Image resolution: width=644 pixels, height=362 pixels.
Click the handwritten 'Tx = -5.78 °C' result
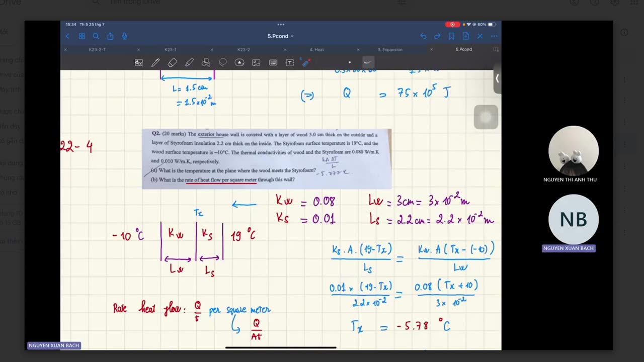[401, 326]
